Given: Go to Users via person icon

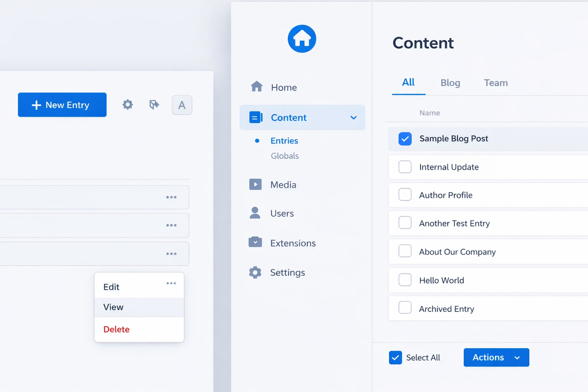Looking at the screenshot, I should click(255, 213).
